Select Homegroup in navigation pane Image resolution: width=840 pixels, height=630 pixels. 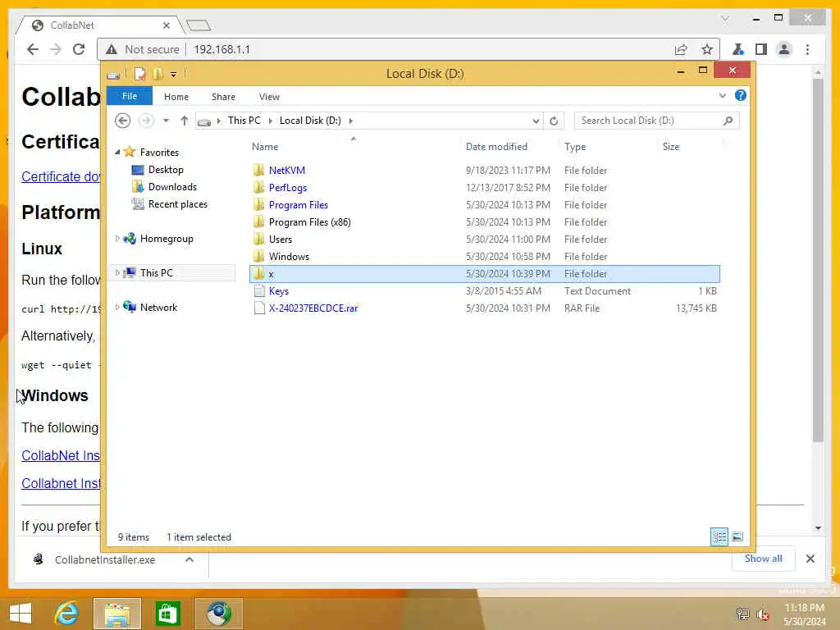click(x=167, y=239)
